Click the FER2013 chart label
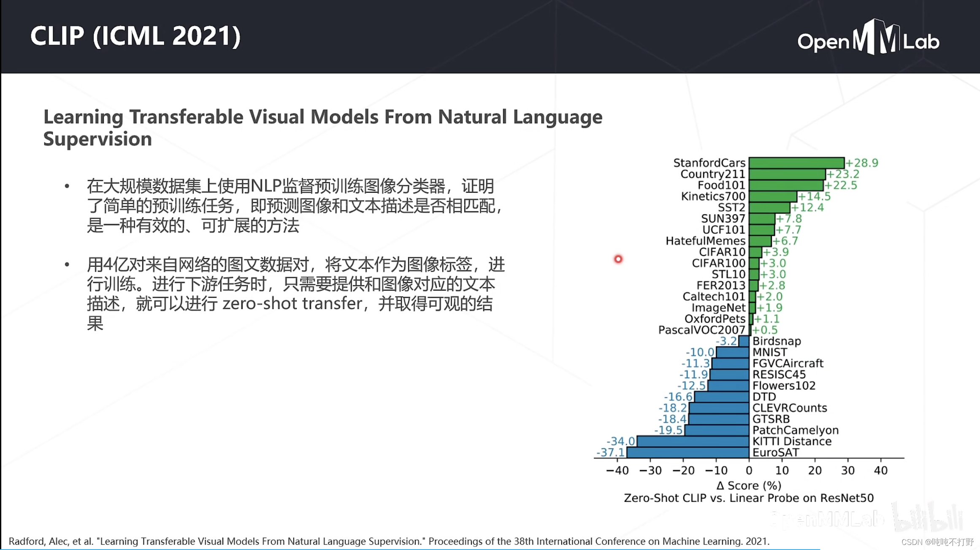This screenshot has height=550, width=980. 721,286
